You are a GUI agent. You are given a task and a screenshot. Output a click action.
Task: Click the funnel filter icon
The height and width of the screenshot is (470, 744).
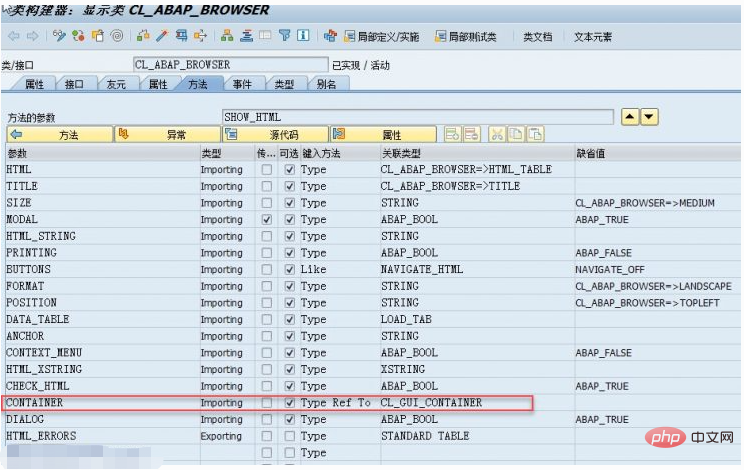[284, 36]
